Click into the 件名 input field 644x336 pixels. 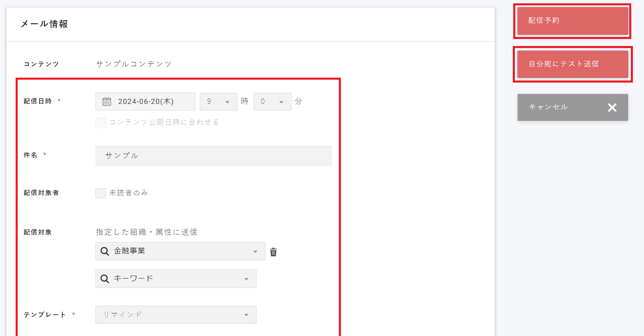pyautogui.click(x=213, y=156)
